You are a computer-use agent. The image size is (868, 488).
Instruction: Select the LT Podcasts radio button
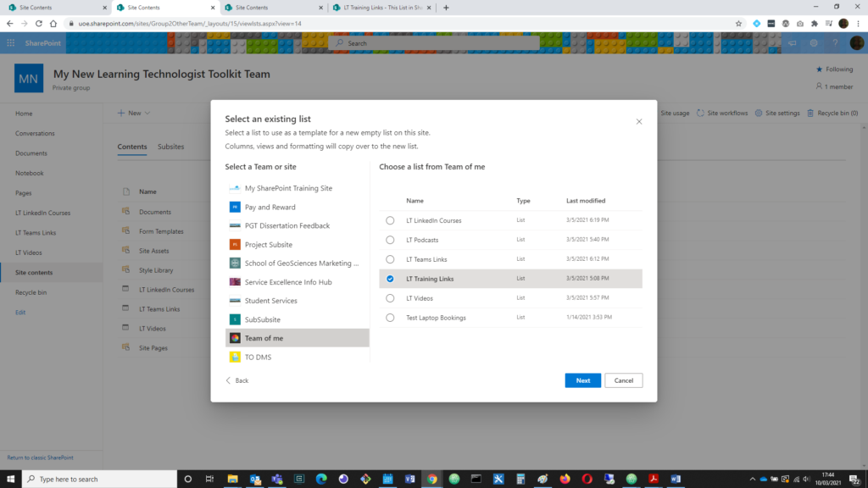[x=390, y=240]
